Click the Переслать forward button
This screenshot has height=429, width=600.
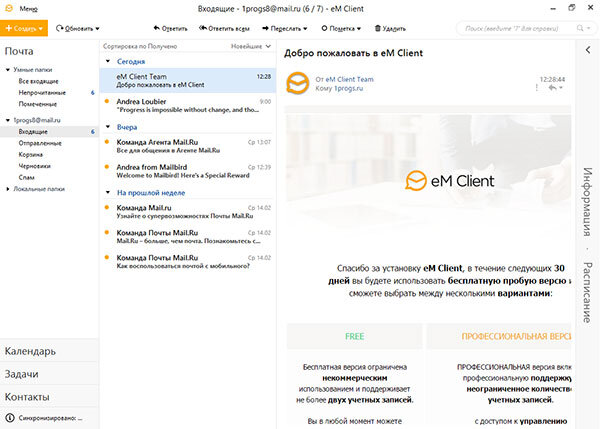pos(282,28)
